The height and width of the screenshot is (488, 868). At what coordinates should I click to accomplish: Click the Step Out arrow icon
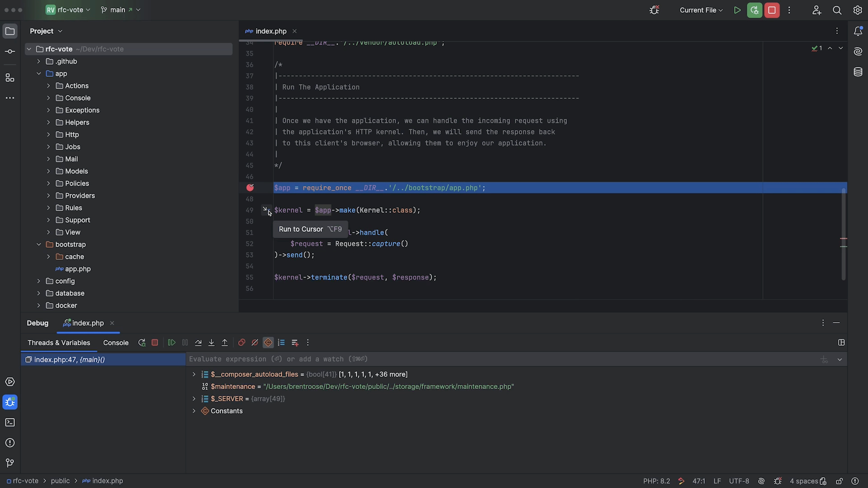point(225,343)
